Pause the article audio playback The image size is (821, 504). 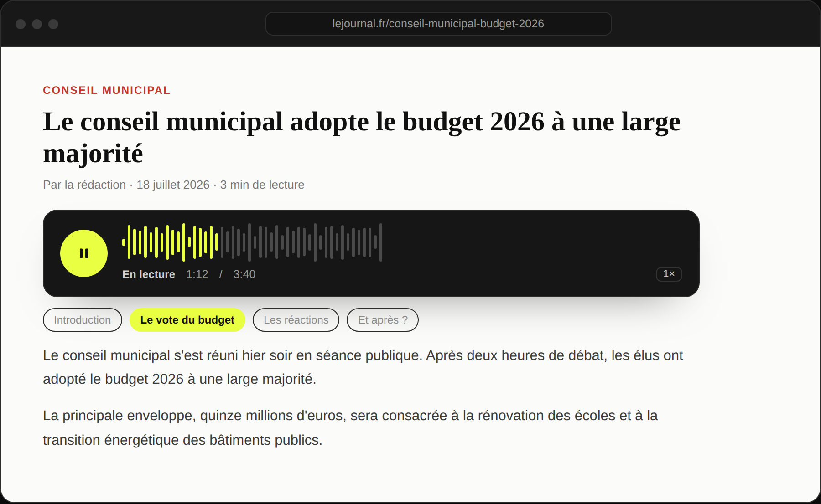[84, 253]
